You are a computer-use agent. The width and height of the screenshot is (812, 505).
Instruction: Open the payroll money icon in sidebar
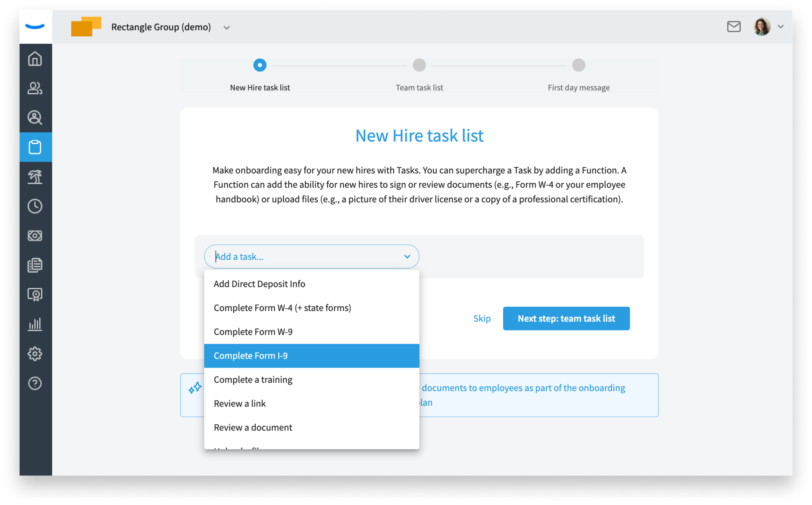pyautogui.click(x=35, y=236)
